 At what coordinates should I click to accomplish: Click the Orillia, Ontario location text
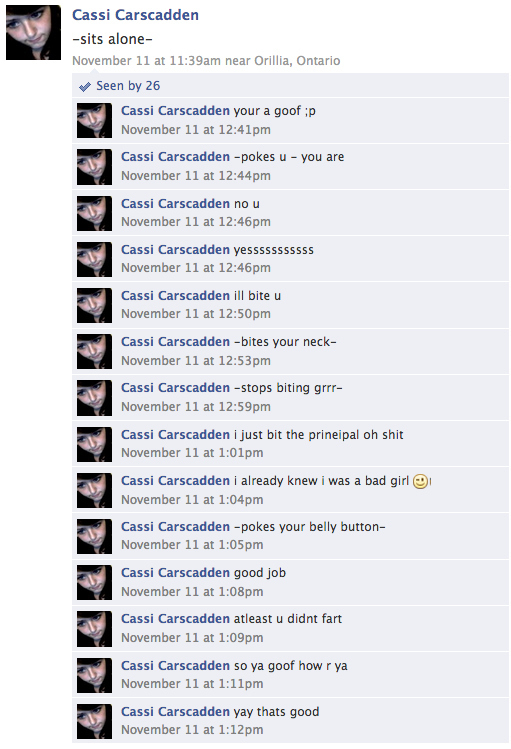(x=297, y=61)
